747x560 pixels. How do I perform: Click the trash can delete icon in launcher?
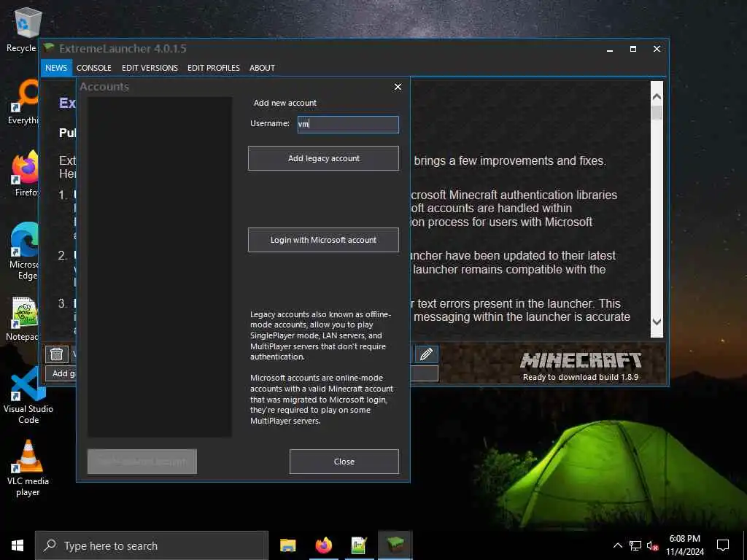[x=56, y=354]
